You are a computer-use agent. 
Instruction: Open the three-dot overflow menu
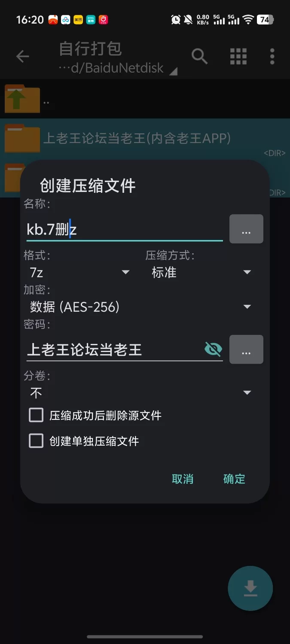(272, 56)
